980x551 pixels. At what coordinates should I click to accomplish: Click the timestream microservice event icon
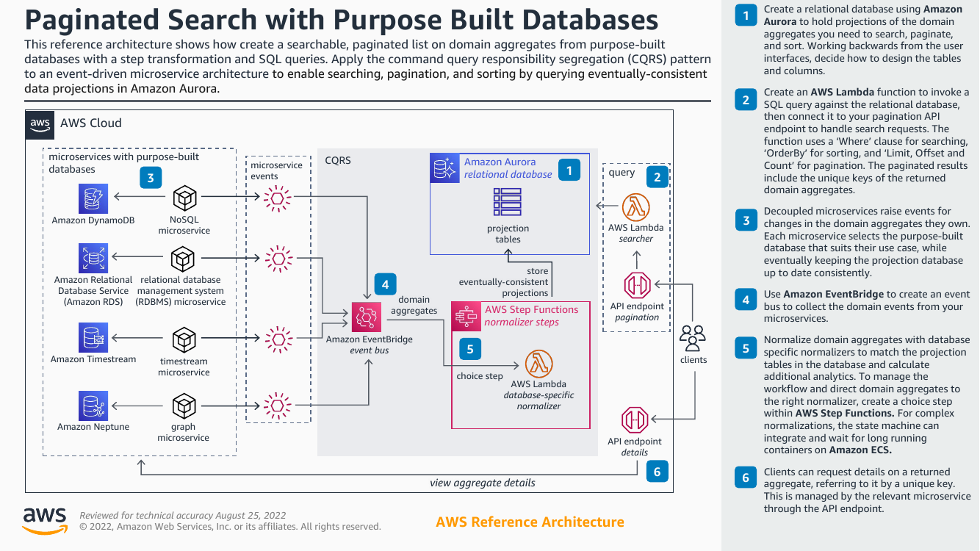[x=278, y=339]
